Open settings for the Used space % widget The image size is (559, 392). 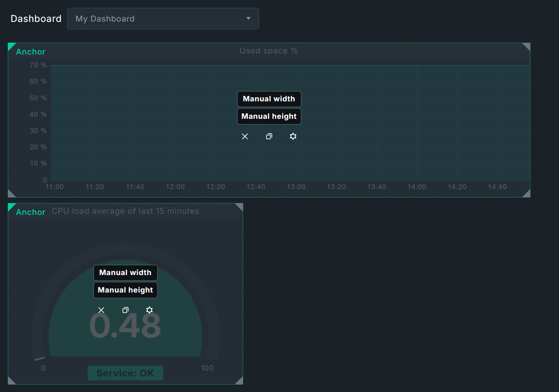click(293, 136)
